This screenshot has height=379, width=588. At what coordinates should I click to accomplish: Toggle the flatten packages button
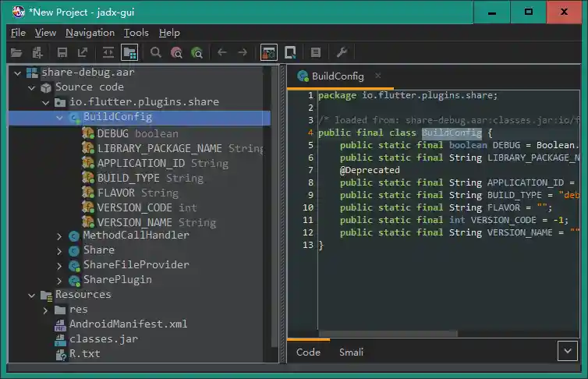click(129, 52)
